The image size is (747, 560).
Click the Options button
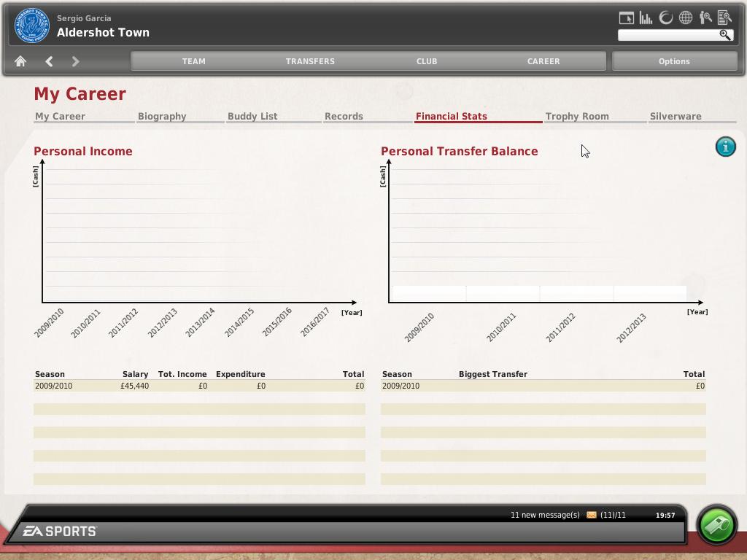[x=674, y=61]
